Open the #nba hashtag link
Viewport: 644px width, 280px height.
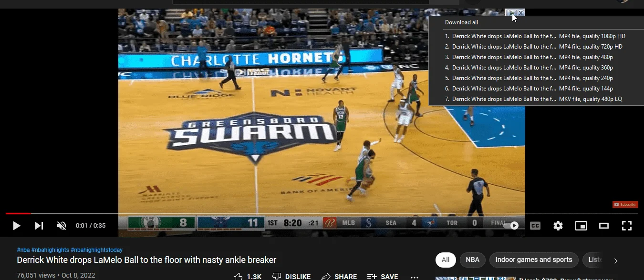pyautogui.click(x=23, y=250)
